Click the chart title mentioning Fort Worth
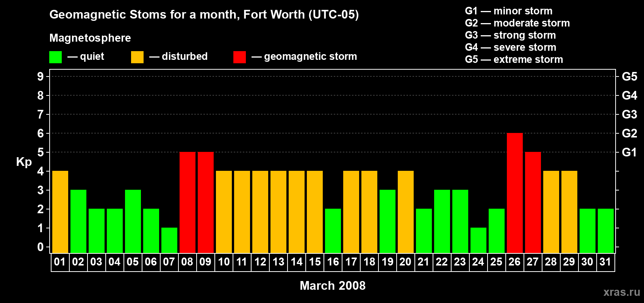The width and height of the screenshot is (644, 303). click(x=204, y=14)
